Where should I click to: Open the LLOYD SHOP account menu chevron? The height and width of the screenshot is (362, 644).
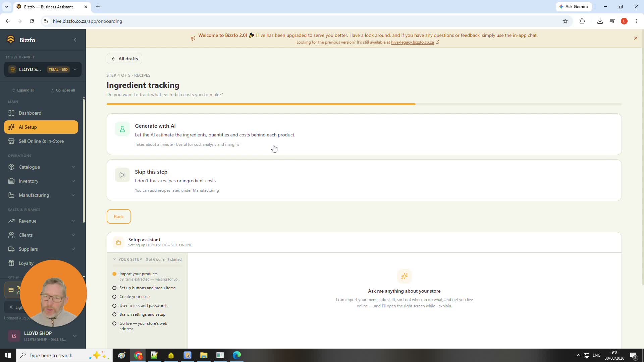(74, 336)
